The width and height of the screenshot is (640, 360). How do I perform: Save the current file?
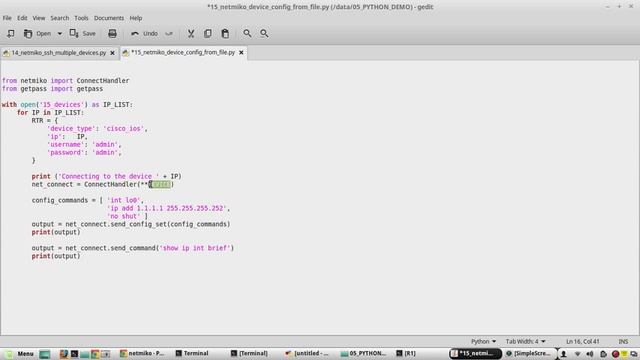[82, 33]
